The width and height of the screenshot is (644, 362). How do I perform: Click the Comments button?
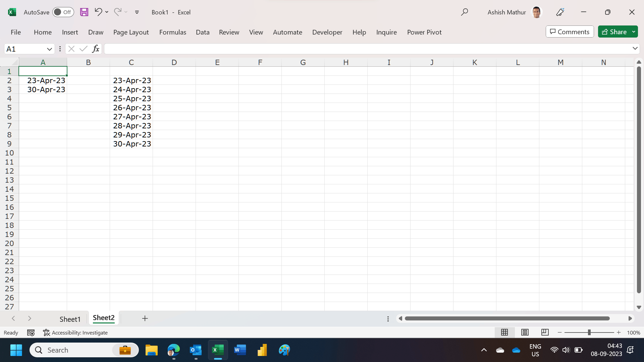coord(570,32)
